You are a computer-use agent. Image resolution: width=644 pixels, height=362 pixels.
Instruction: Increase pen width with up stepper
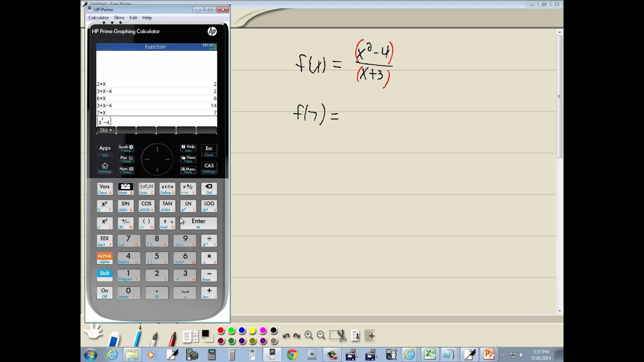(x=197, y=333)
